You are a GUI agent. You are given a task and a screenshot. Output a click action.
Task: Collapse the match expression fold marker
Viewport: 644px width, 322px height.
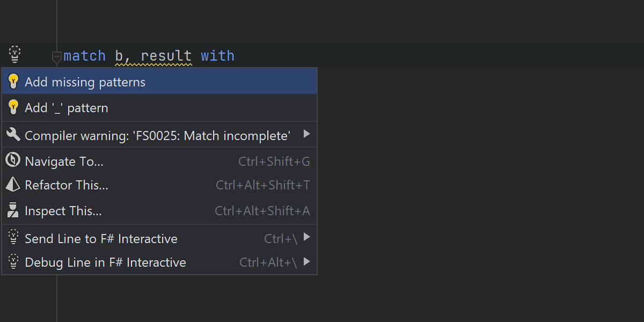pyautogui.click(x=56, y=56)
